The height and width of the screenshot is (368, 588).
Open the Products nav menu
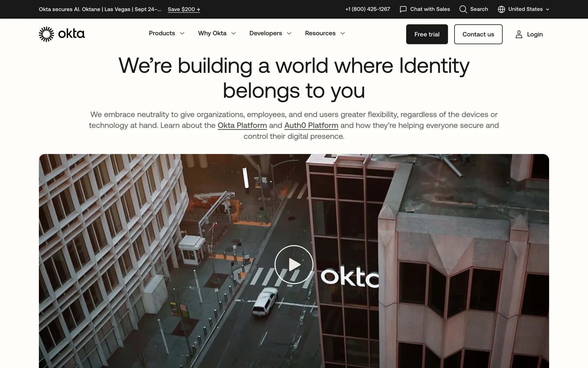click(x=162, y=33)
